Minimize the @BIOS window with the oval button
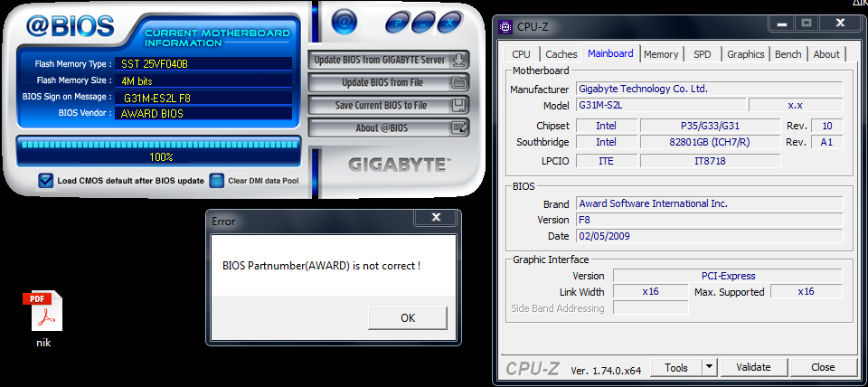This screenshot has width=868, height=387. pyautogui.click(x=423, y=22)
